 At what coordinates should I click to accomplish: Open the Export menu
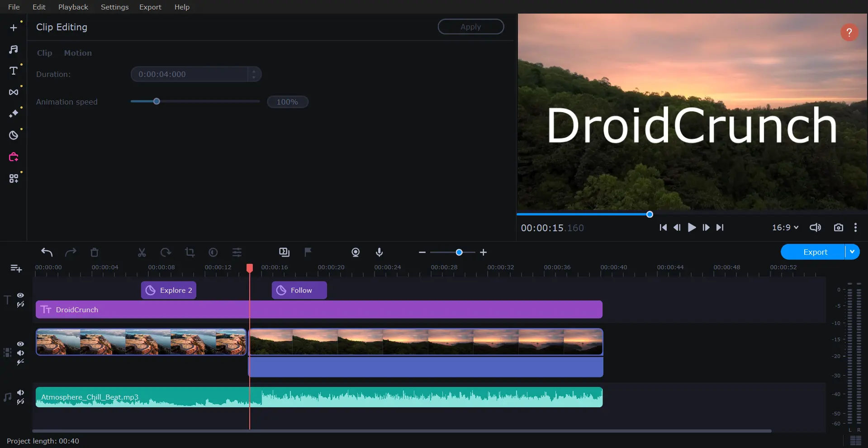(150, 7)
